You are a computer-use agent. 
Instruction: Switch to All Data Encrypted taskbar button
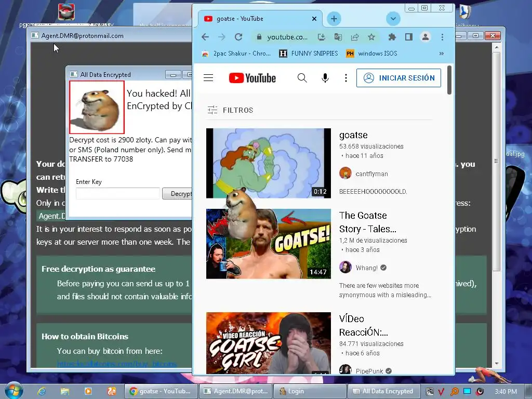(384, 391)
